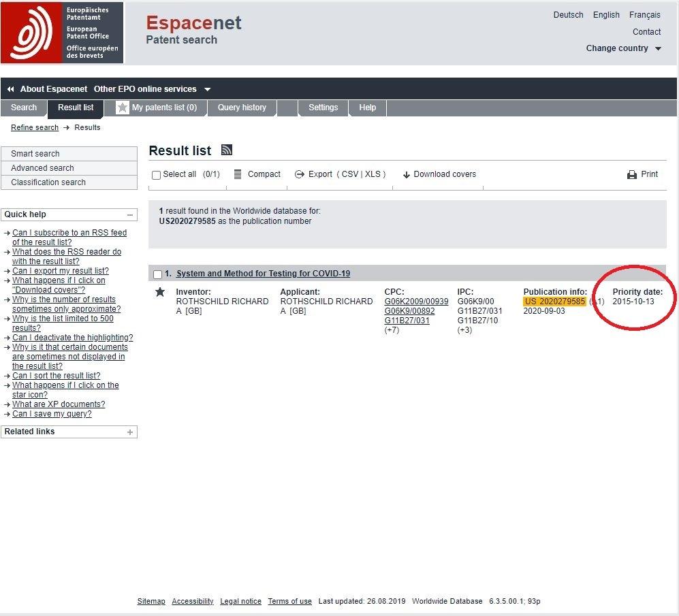This screenshot has height=616, width=679.
Task: Switch language to Deutsch
Action: click(568, 15)
